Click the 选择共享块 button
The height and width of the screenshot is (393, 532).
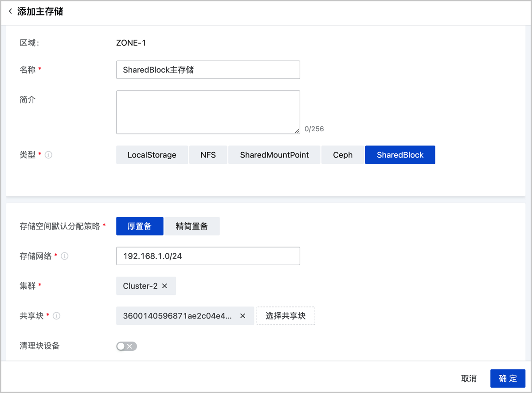click(x=286, y=316)
